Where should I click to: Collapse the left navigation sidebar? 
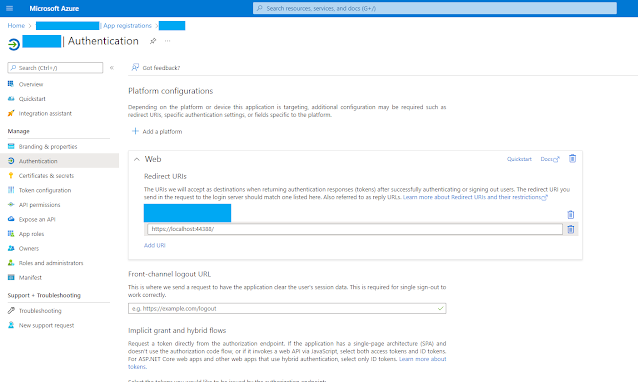[x=111, y=68]
